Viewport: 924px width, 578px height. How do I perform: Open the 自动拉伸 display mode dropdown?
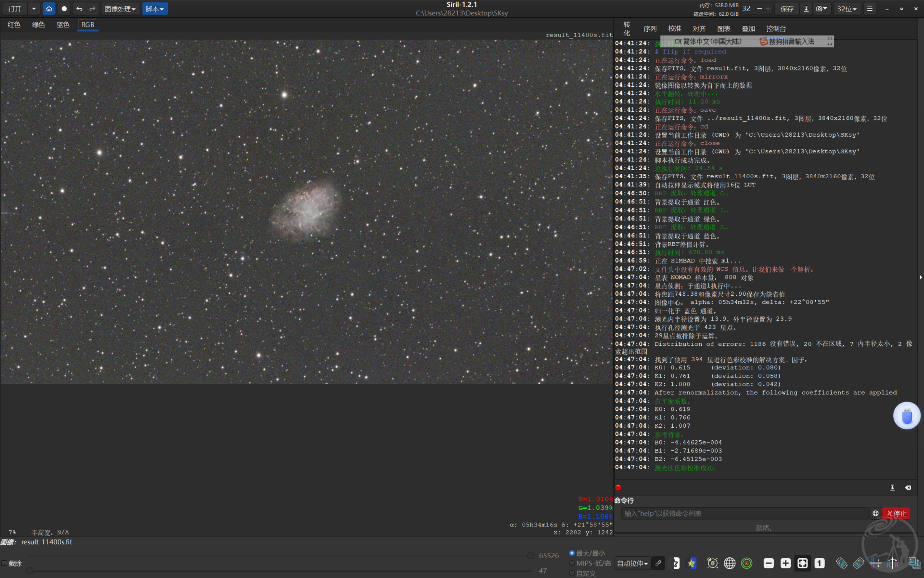point(632,563)
